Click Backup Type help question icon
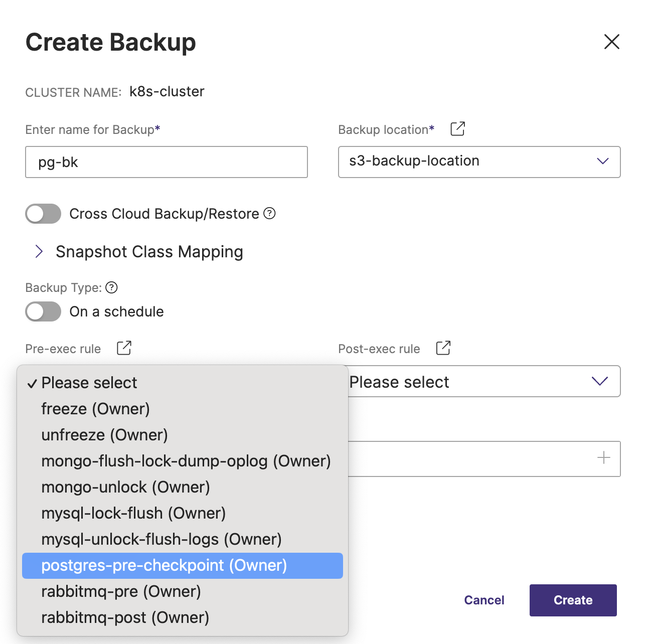This screenshot has height=644, width=648. click(x=112, y=287)
